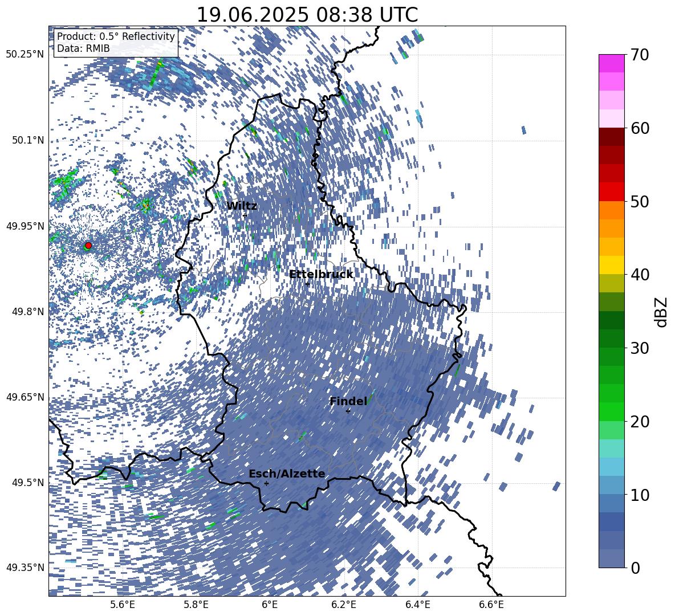Click the 6°E longitude tick label

pyautogui.click(x=270, y=605)
